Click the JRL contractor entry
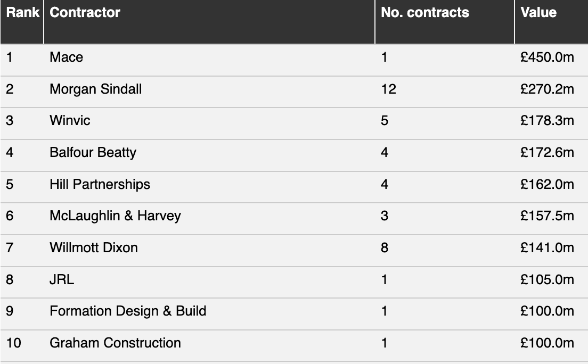Screen dimensions: 588x364 pos(62,279)
